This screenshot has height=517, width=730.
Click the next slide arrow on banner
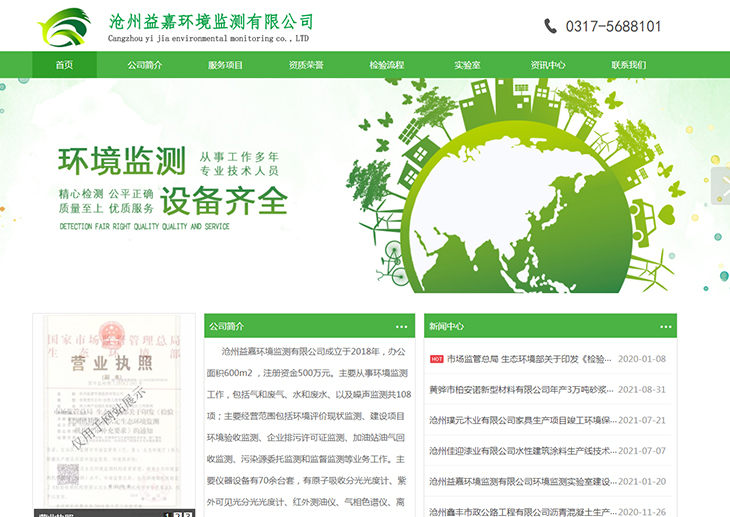720,186
